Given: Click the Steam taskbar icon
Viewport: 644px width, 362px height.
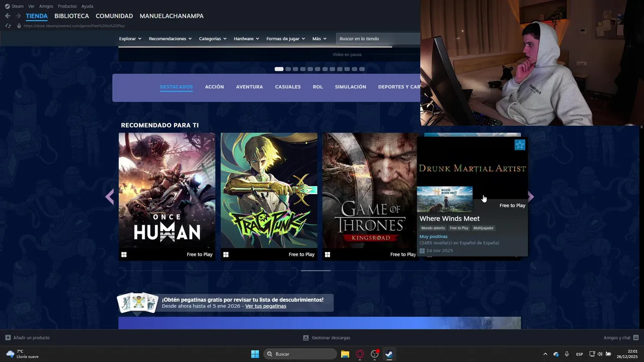Looking at the screenshot, I should coord(389,354).
